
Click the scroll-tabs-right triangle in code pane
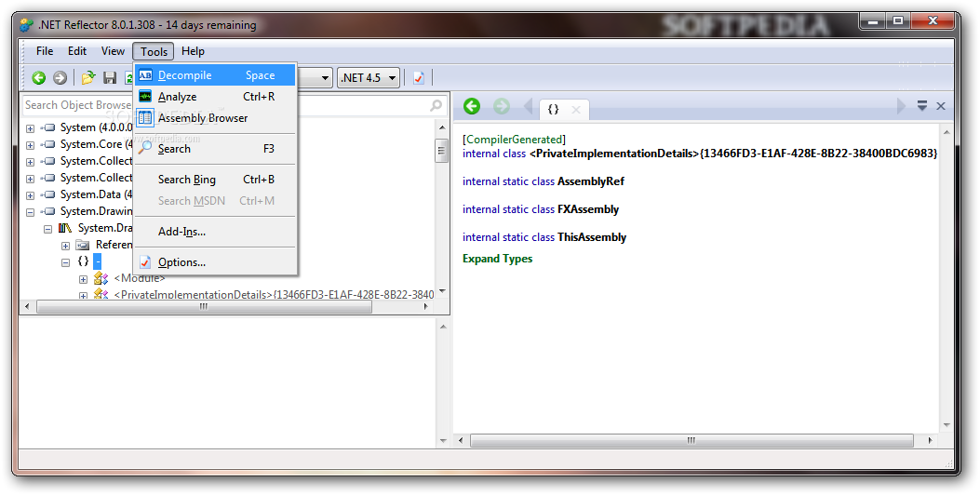pos(901,106)
